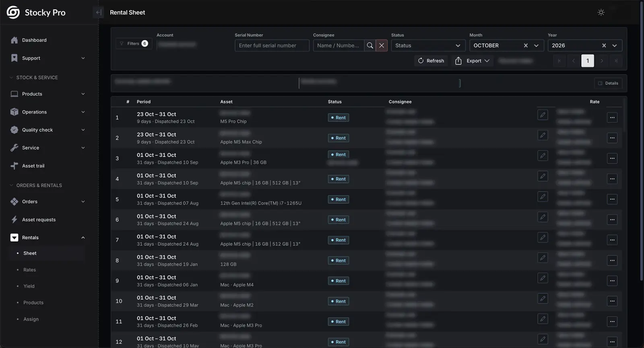This screenshot has width=644, height=348.
Task: Edit consignee for row 9 pencil icon
Action: tap(543, 278)
